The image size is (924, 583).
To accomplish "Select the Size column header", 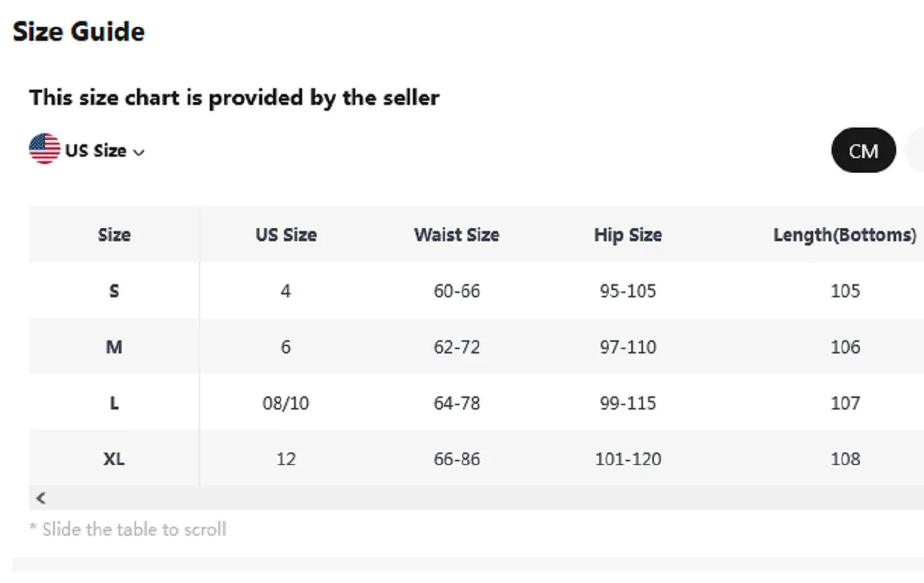I will point(114,235).
